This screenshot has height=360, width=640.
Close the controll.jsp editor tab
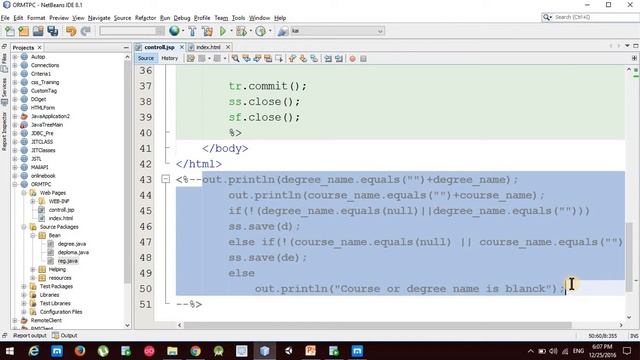point(182,47)
